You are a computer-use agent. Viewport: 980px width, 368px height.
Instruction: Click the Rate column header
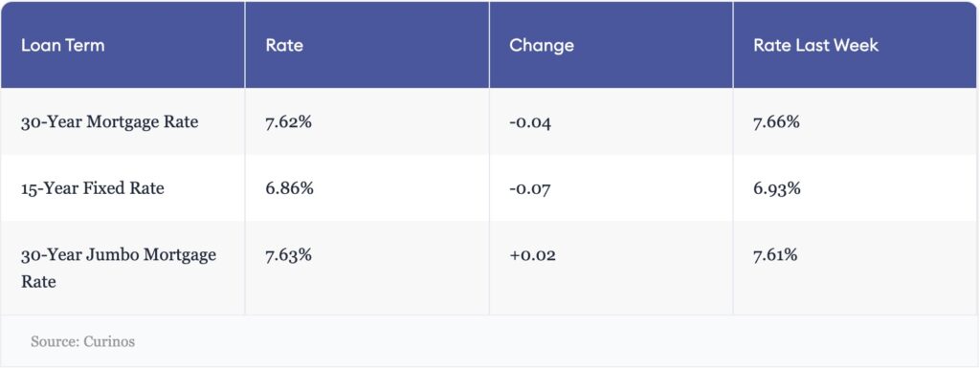[x=284, y=46]
